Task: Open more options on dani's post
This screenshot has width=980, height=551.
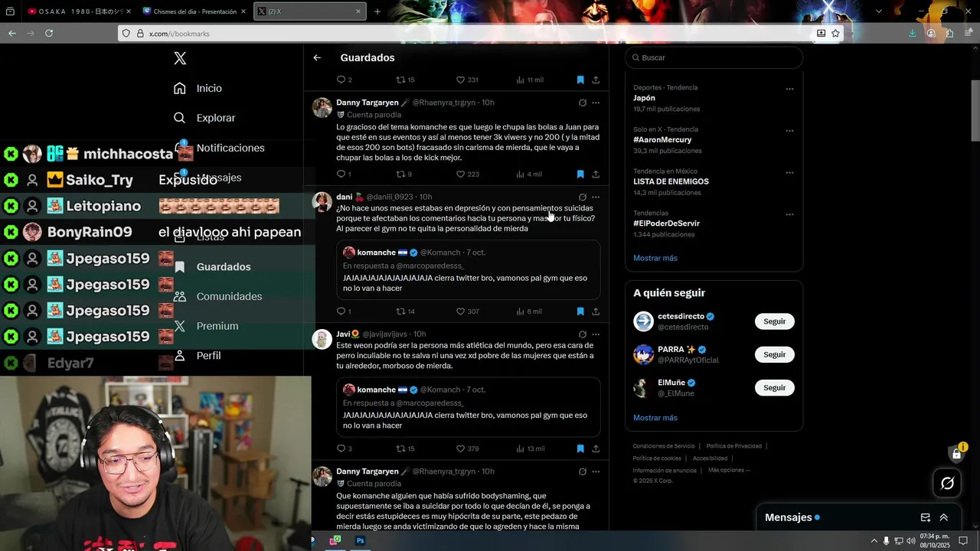Action: pos(596,197)
